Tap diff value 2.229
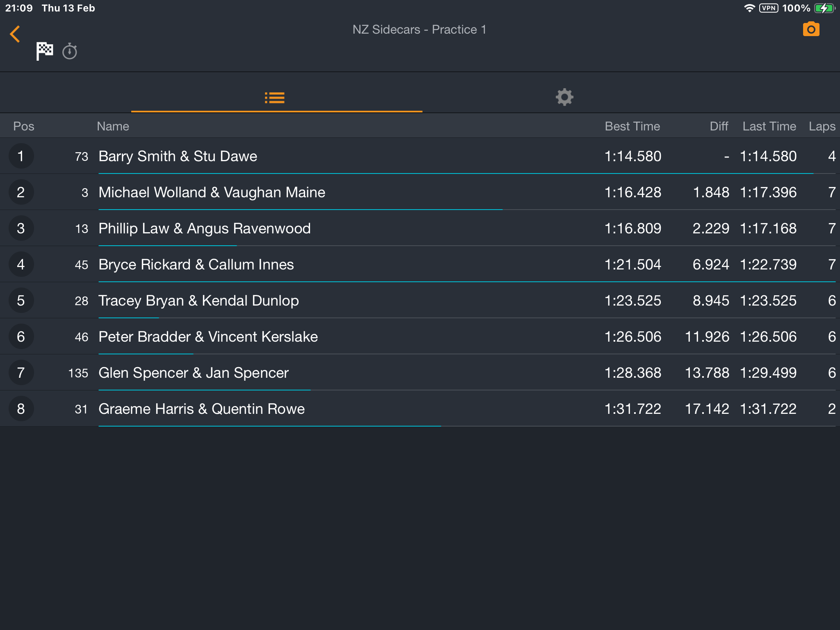Screen dimensions: 840x630 click(x=711, y=228)
